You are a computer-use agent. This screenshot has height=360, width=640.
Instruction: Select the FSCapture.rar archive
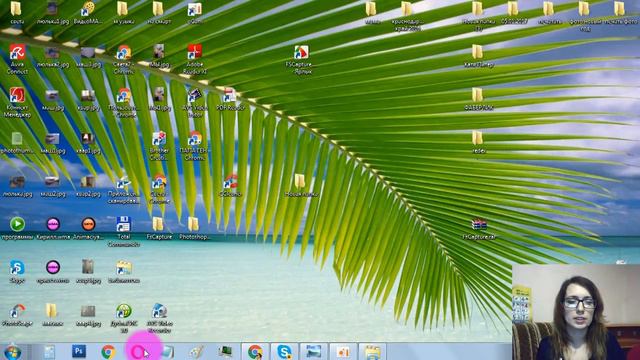(479, 228)
